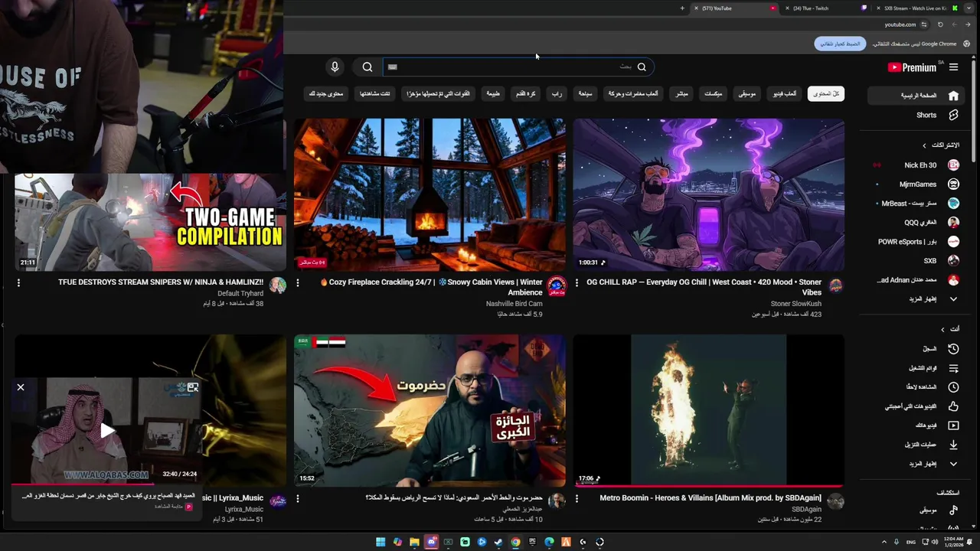Click Nashville Bird Cam channel avatar
This screenshot has width=980, height=551.
[x=557, y=285]
